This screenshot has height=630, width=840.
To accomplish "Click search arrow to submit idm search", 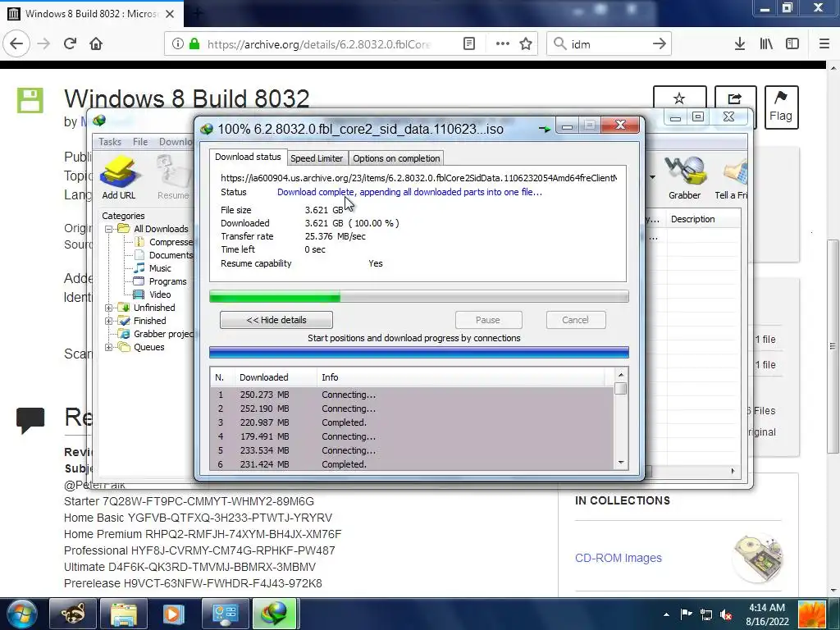I will tap(660, 44).
